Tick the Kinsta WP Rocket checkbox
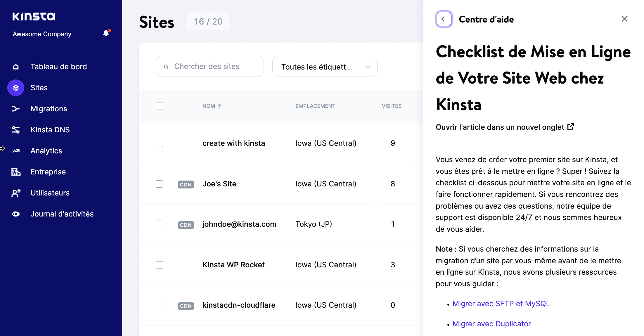The height and width of the screenshot is (336, 644). [159, 265]
